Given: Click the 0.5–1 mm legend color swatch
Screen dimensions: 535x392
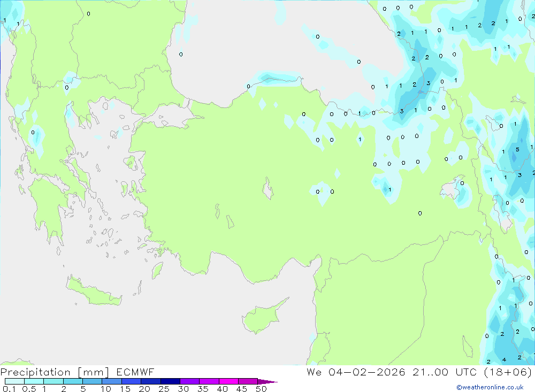Looking at the screenshot, I should (34, 381).
